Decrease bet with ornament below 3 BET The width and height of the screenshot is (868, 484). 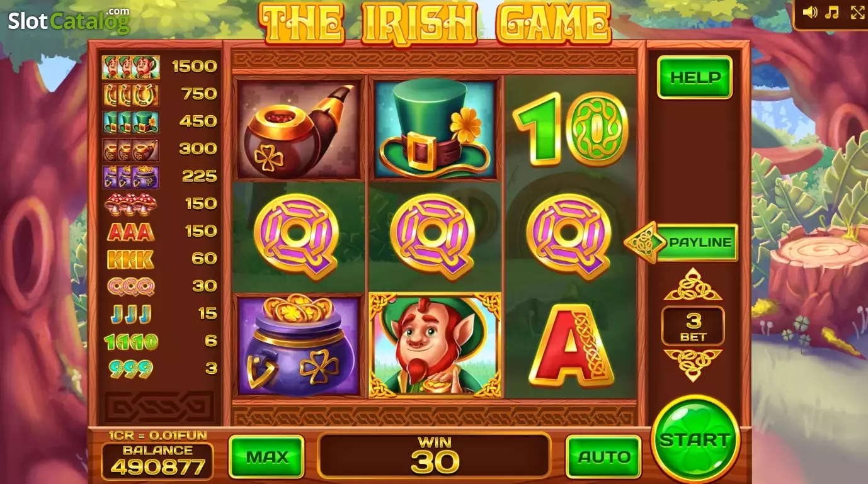click(x=693, y=364)
